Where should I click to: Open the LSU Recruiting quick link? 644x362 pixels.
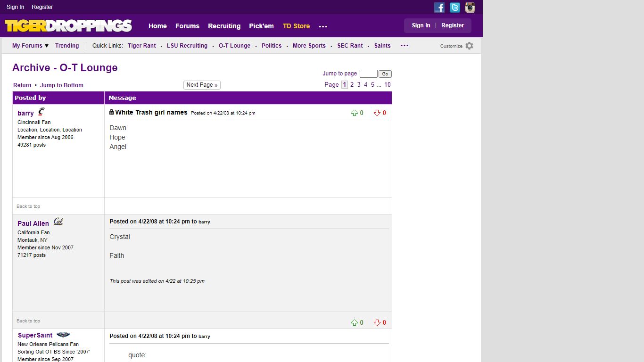coord(187,46)
